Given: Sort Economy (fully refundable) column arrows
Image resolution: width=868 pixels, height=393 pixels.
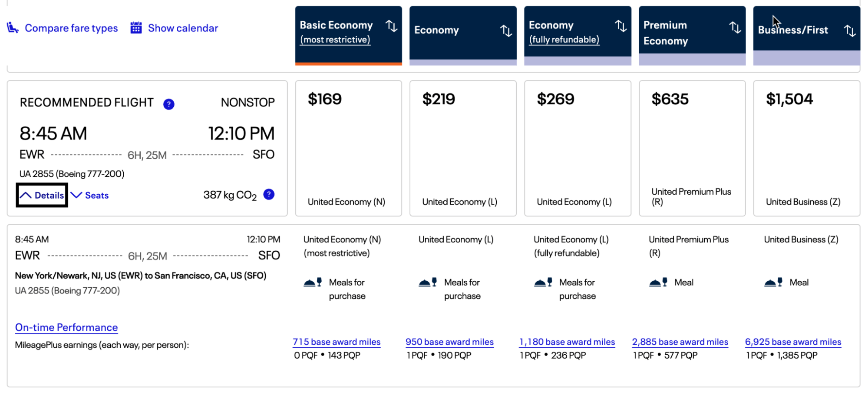Looking at the screenshot, I should tap(621, 26).
